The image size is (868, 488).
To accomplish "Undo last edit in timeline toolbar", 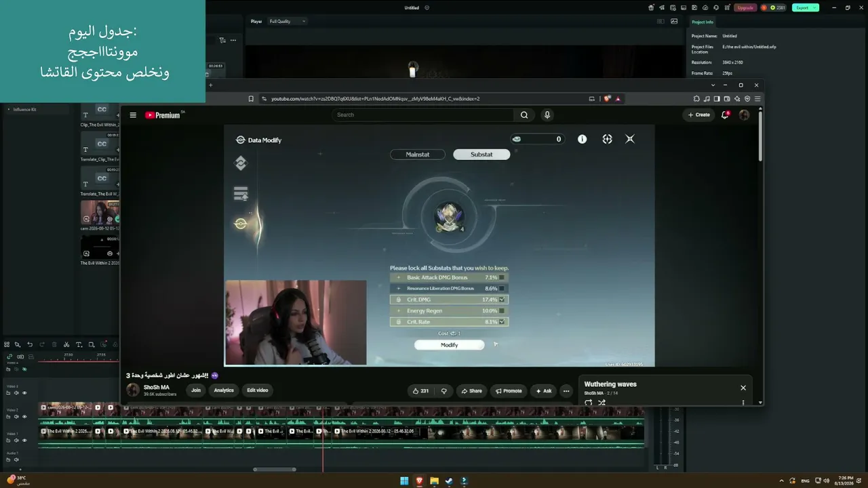I will coord(30,345).
